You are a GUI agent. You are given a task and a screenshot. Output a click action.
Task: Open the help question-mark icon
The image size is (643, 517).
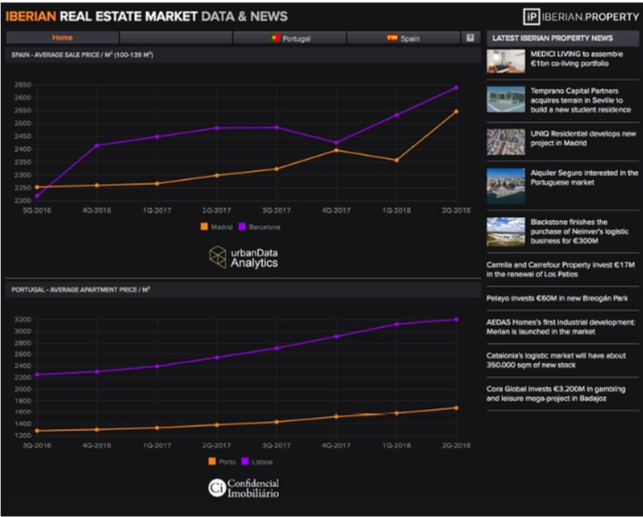pyautogui.click(x=470, y=38)
